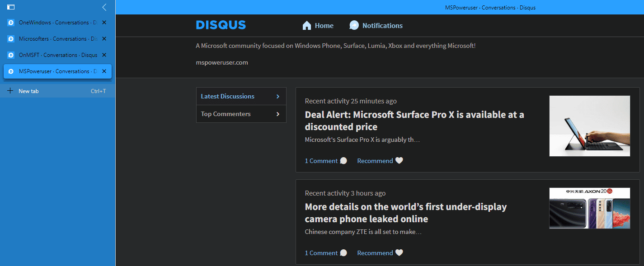Image resolution: width=644 pixels, height=266 pixels.
Task: Close the MSPoweruser Conversations tab
Action: click(x=104, y=71)
